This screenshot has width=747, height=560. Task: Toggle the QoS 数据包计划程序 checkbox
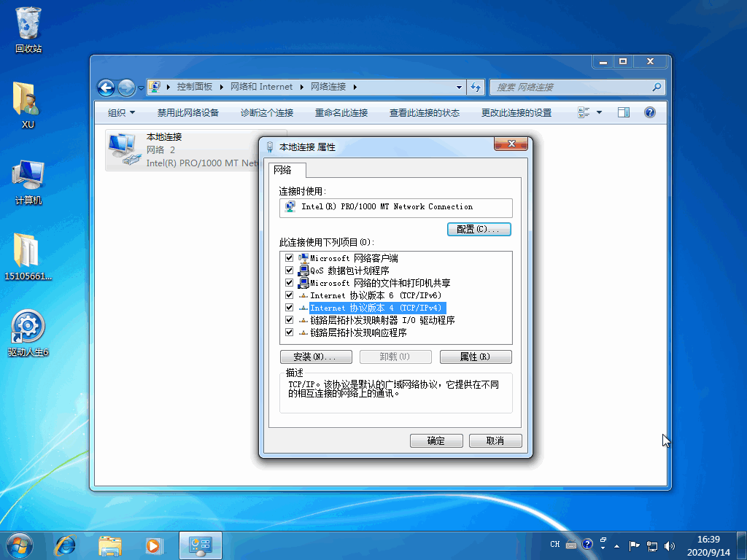point(289,271)
